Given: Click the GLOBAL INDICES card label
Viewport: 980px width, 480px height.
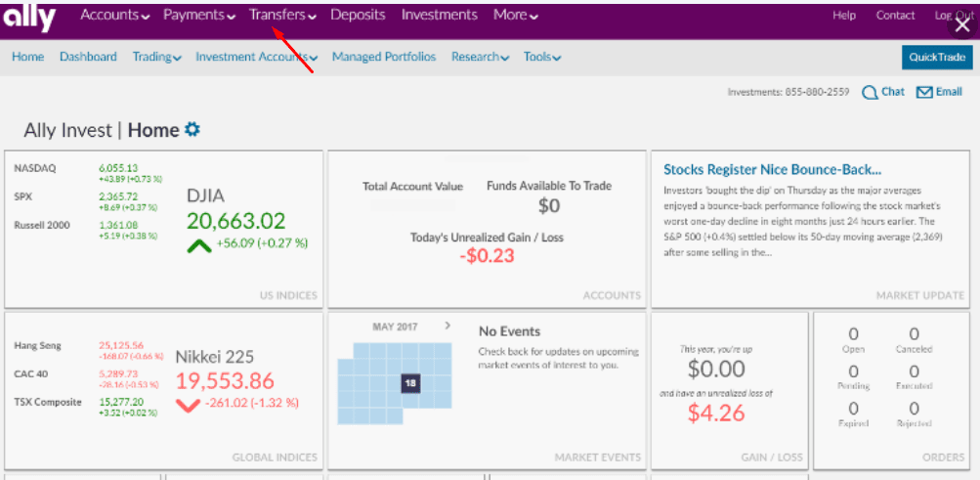Looking at the screenshot, I should (x=275, y=458).
